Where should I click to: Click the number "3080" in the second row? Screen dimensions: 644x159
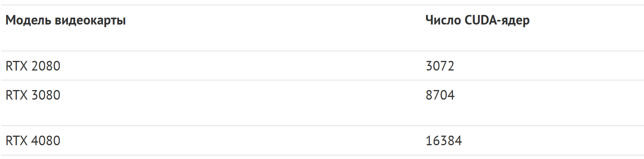pos(46,95)
